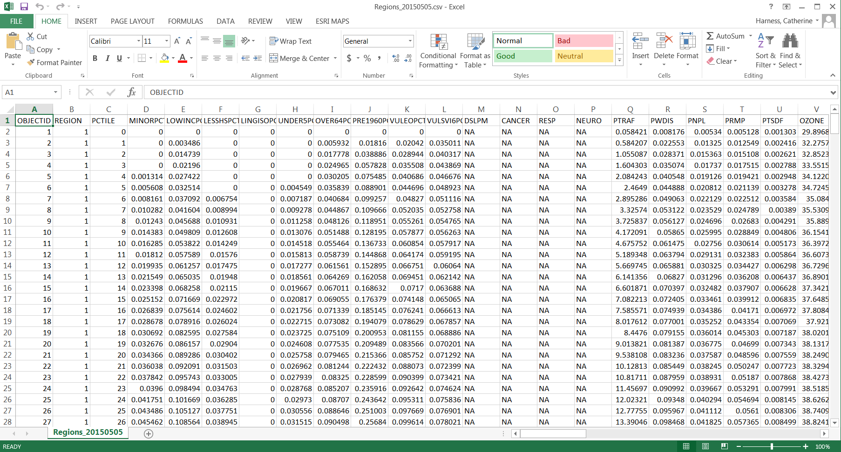Expand the formula bar with the chevron
The height and width of the screenshot is (452, 841).
833,92
